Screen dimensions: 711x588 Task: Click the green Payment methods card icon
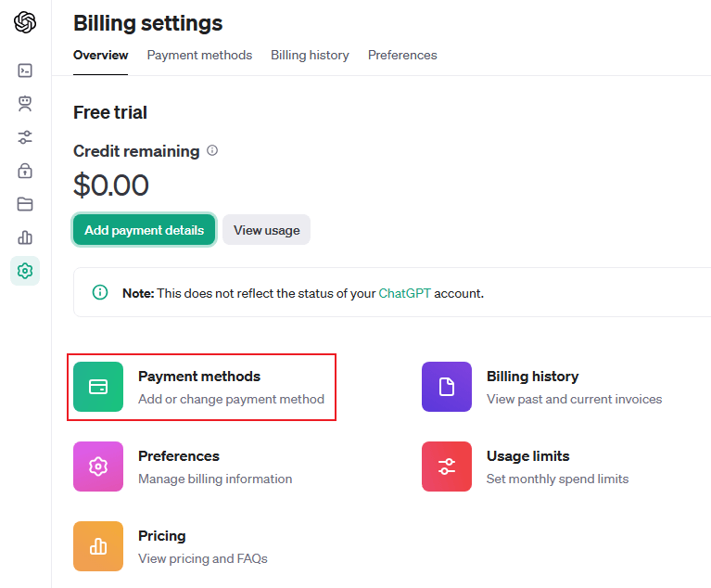tap(98, 387)
